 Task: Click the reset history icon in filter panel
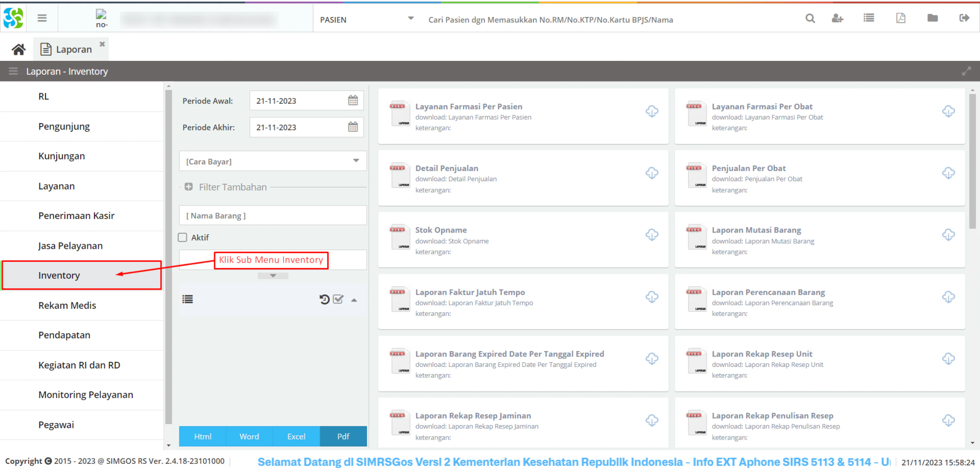click(324, 300)
